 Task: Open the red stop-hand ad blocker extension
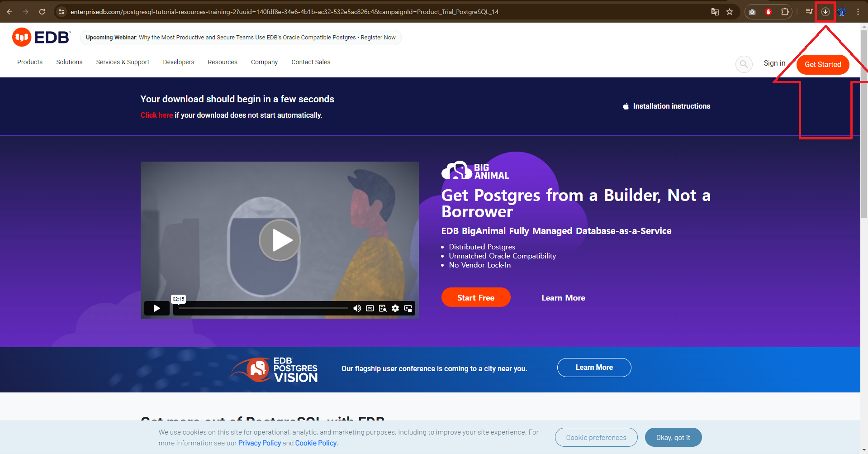coord(768,12)
